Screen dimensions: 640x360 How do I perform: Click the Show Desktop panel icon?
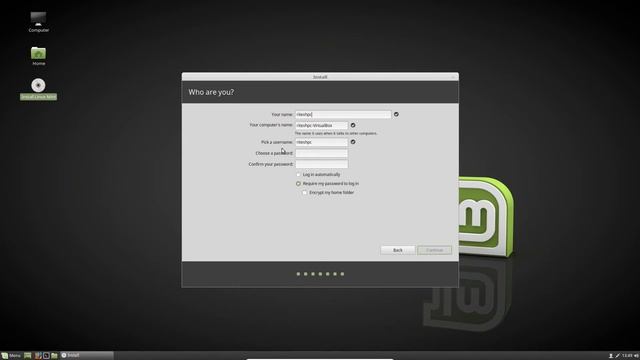(x=28, y=356)
